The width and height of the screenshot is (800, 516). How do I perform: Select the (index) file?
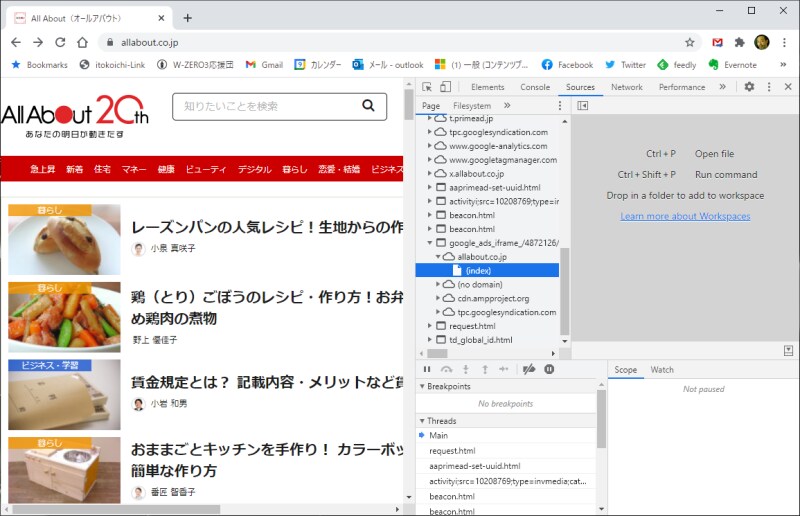(x=487, y=271)
